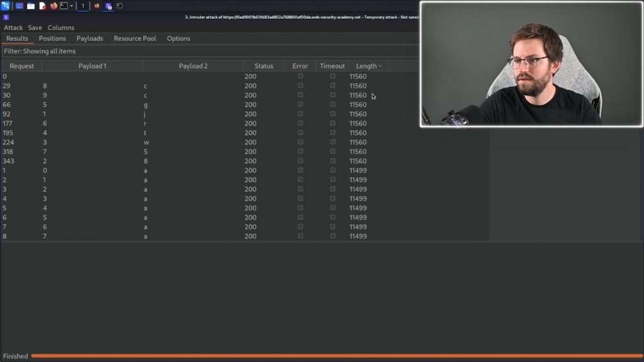644x362 pixels.
Task: Launch Firefox from the panel launcher
Action: tap(53, 6)
